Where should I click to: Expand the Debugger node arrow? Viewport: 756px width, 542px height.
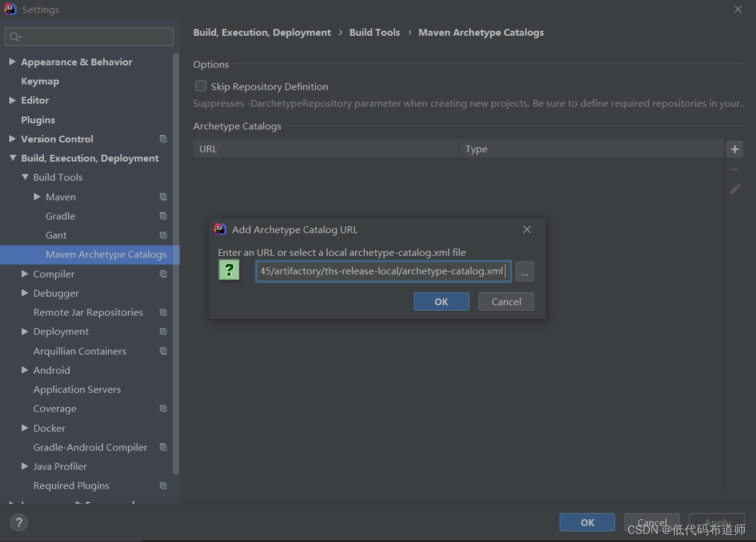click(25, 293)
